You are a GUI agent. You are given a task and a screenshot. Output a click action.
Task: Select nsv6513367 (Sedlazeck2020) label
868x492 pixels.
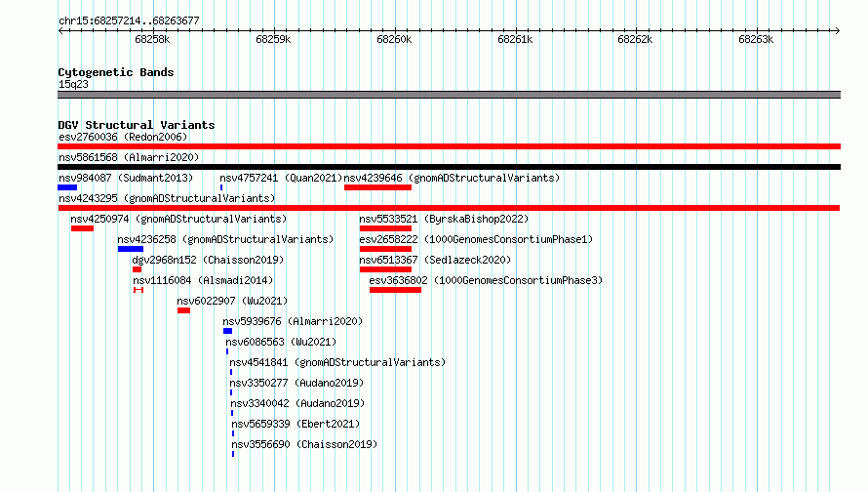pyautogui.click(x=435, y=260)
